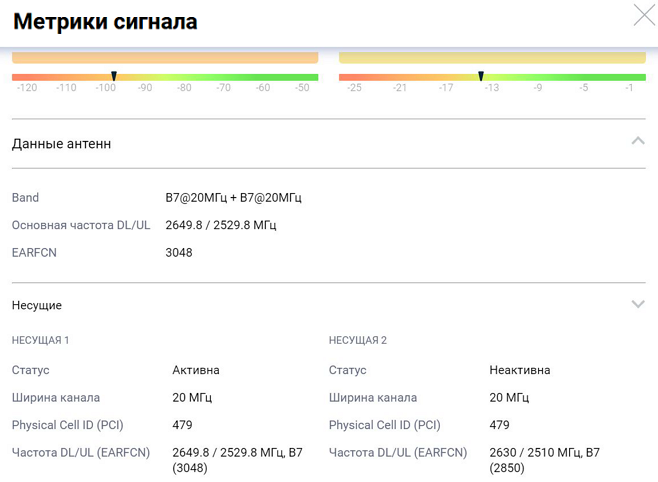Click the Активна status of carrier 1

pyautogui.click(x=196, y=370)
